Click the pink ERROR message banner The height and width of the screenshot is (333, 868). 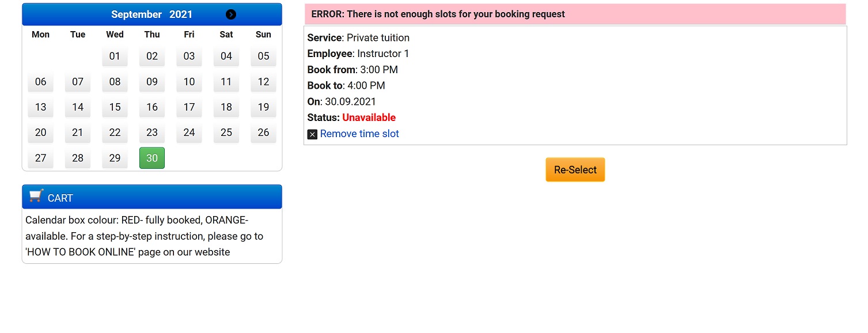[575, 14]
